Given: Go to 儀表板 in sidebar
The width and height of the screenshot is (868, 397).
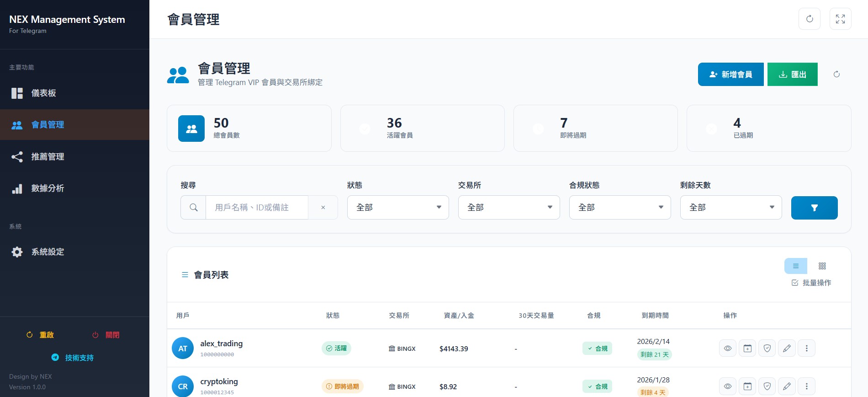Looking at the screenshot, I should pos(43,93).
